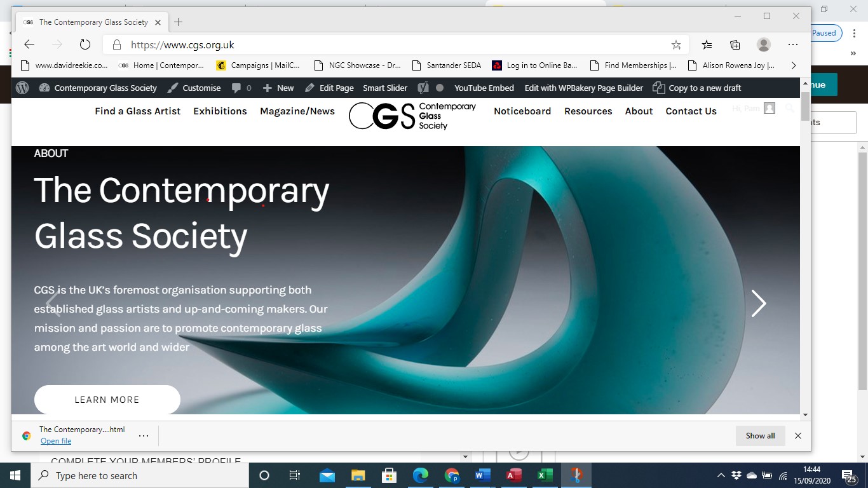
Task: Open Mail app on taskbar
Action: [327, 475]
